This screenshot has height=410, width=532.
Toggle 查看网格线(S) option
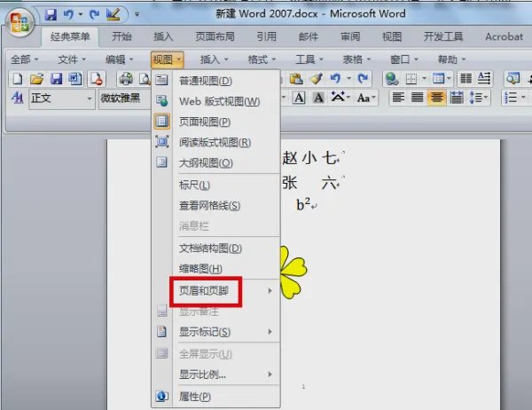[216, 206]
